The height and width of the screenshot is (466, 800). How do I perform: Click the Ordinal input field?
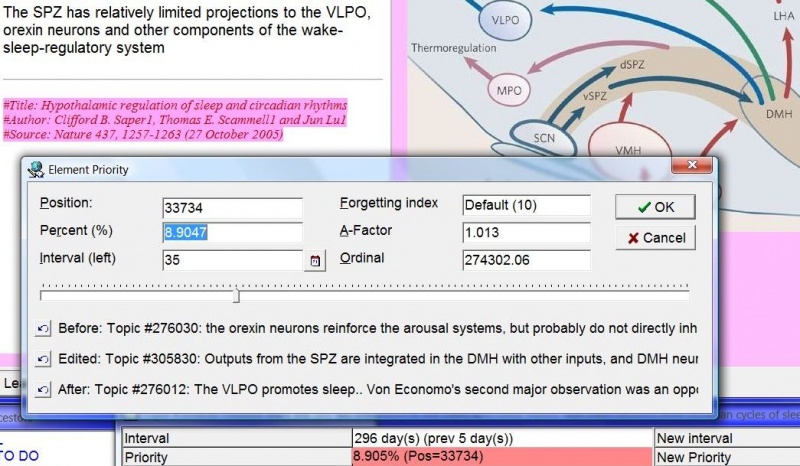tap(527, 260)
